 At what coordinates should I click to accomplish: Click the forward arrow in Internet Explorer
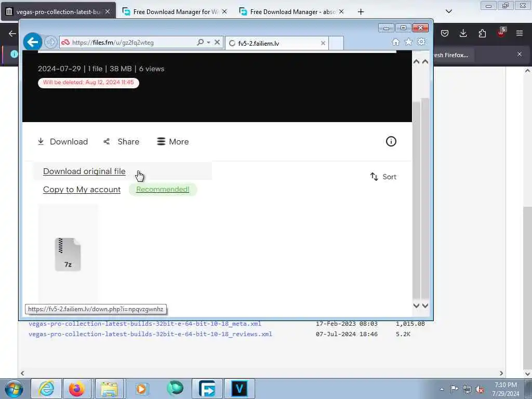51,43
